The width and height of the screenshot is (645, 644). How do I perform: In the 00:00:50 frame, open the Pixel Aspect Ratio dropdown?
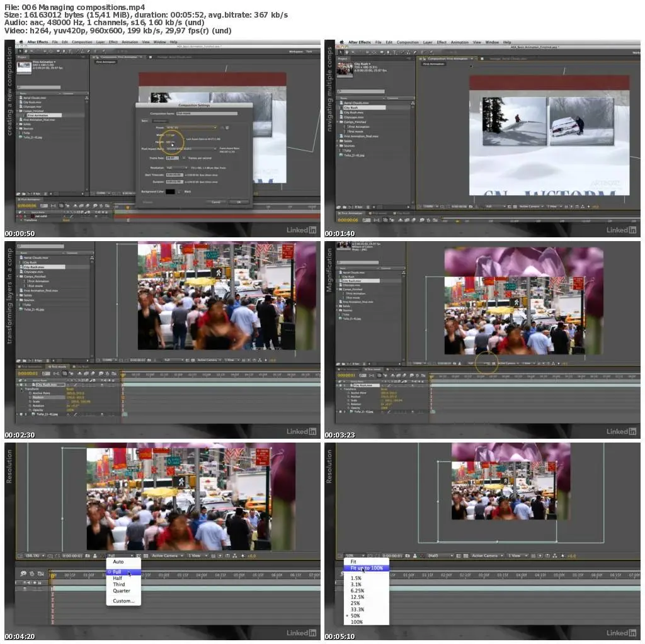[x=191, y=149]
